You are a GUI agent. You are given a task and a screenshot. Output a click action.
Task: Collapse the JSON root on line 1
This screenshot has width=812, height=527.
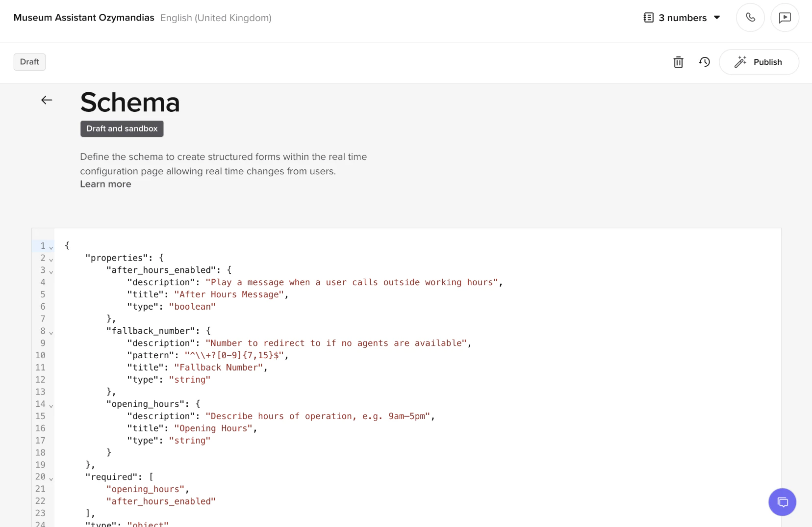tap(51, 247)
